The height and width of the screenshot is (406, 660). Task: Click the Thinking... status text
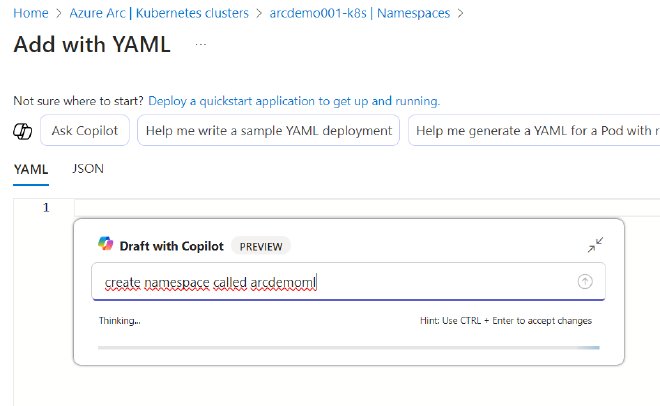point(120,321)
